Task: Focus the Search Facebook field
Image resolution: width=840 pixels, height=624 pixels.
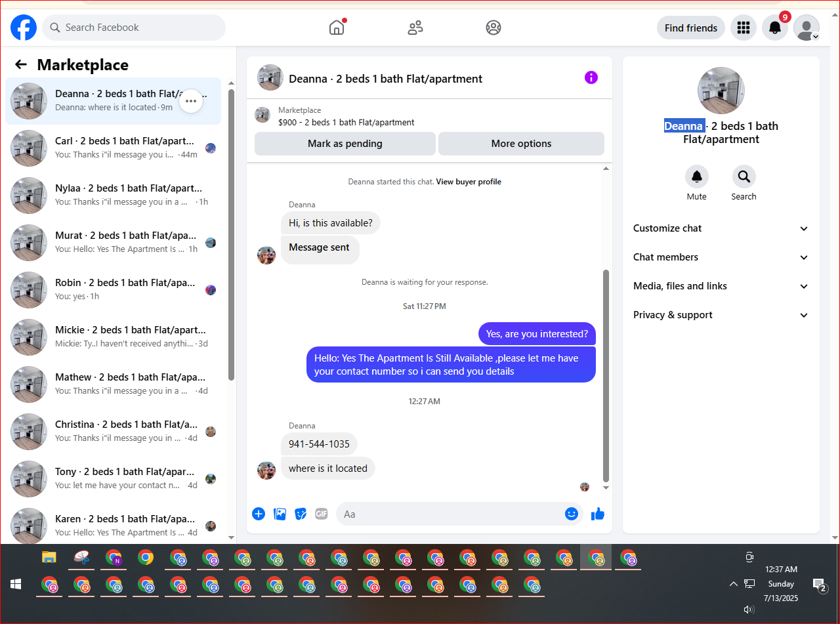Action: (x=134, y=28)
